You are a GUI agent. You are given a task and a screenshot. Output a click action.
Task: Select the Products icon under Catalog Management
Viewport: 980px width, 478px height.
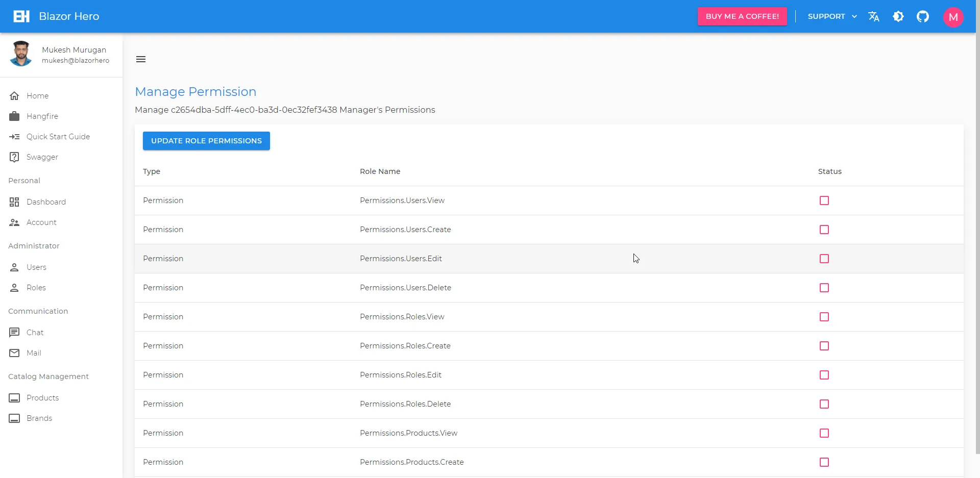click(14, 398)
